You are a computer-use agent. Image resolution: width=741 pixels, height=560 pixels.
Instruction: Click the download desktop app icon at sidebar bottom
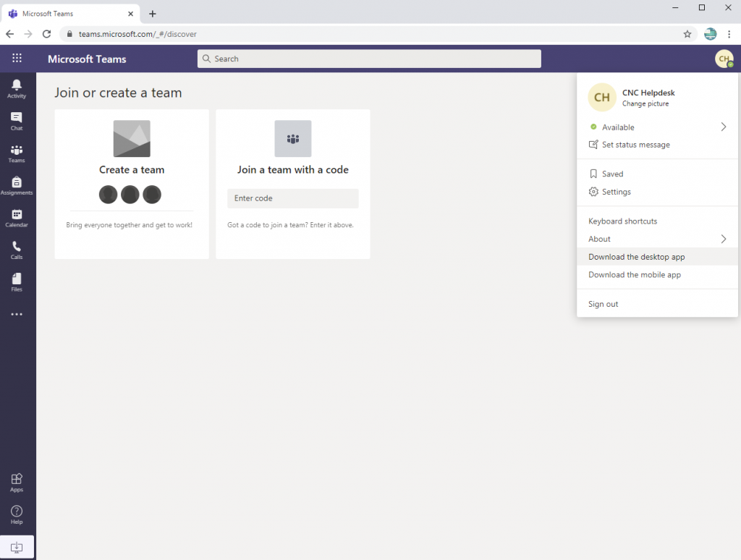pyautogui.click(x=17, y=547)
